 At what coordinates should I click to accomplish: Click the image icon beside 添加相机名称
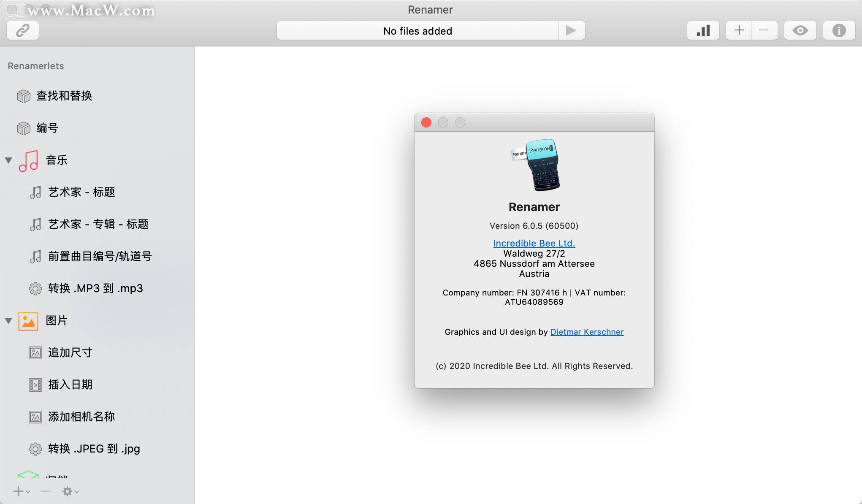click(x=35, y=417)
